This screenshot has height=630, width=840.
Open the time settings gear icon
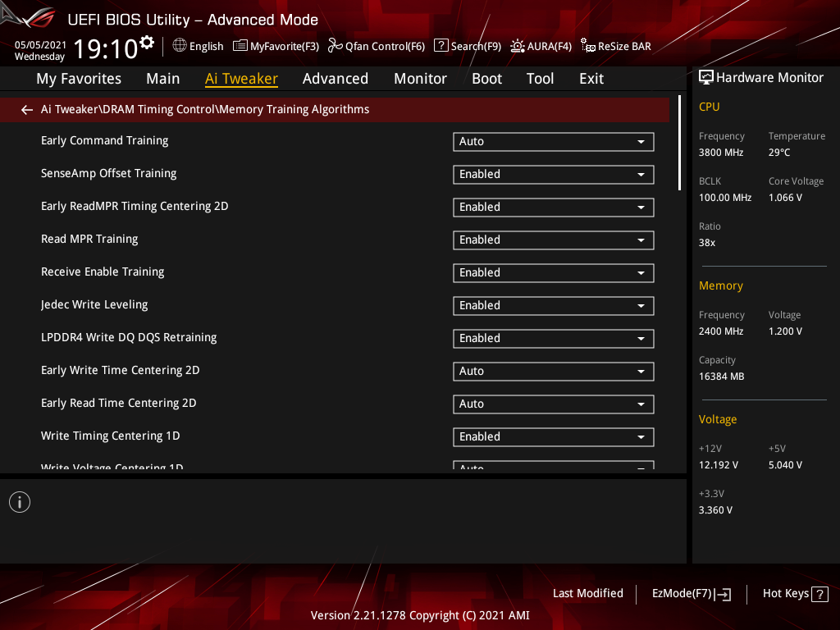(147, 43)
